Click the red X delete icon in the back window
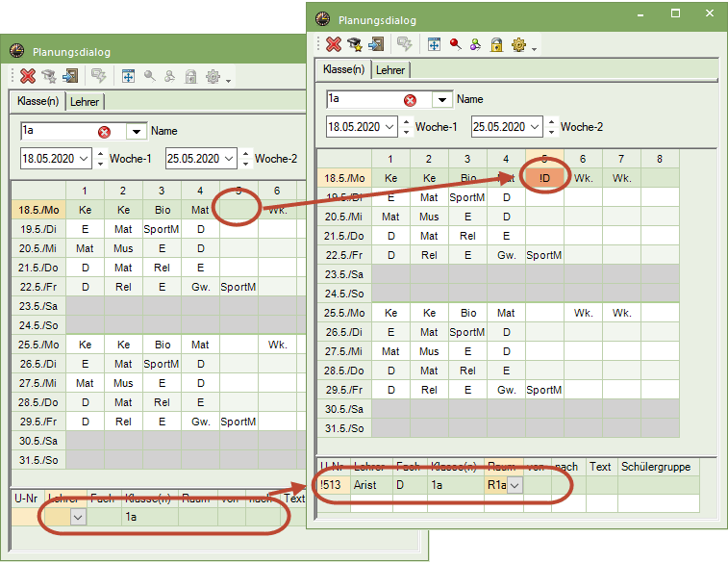The image size is (728, 563). point(27,76)
